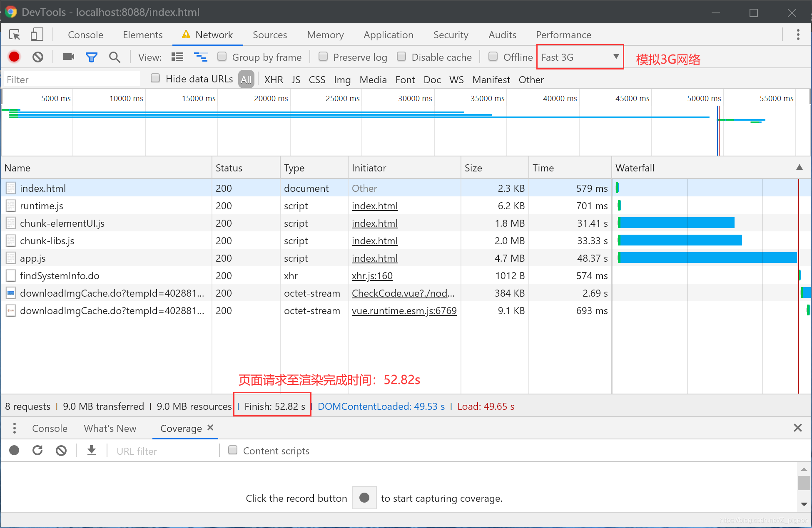Click the Waterfall column sort arrow
Image resolution: width=812 pixels, height=528 pixels.
pos(799,168)
